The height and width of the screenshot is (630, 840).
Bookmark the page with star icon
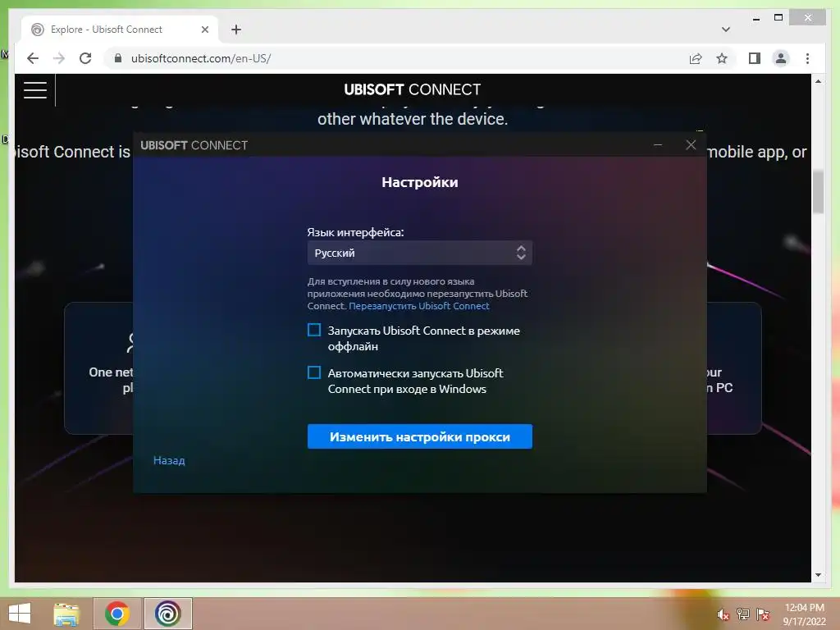coord(722,58)
